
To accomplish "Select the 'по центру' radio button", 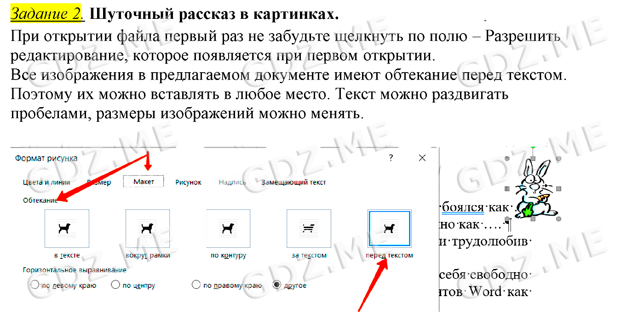I will pos(115,285).
